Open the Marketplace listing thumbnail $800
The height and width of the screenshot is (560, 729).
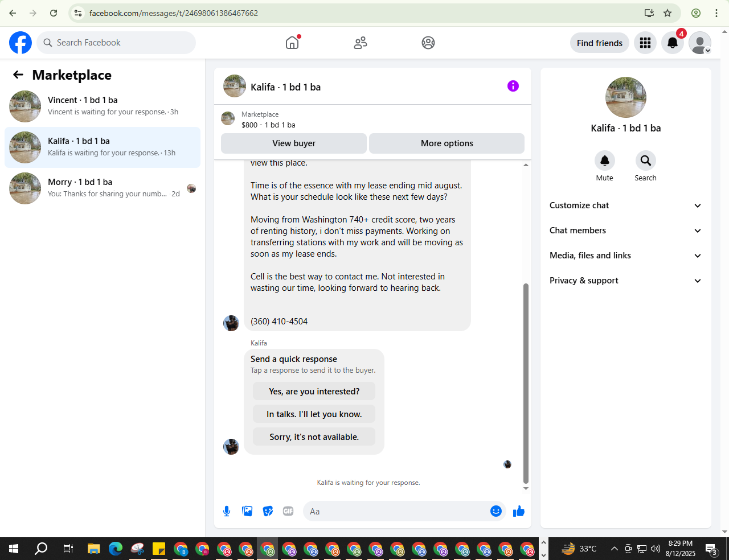228,118
